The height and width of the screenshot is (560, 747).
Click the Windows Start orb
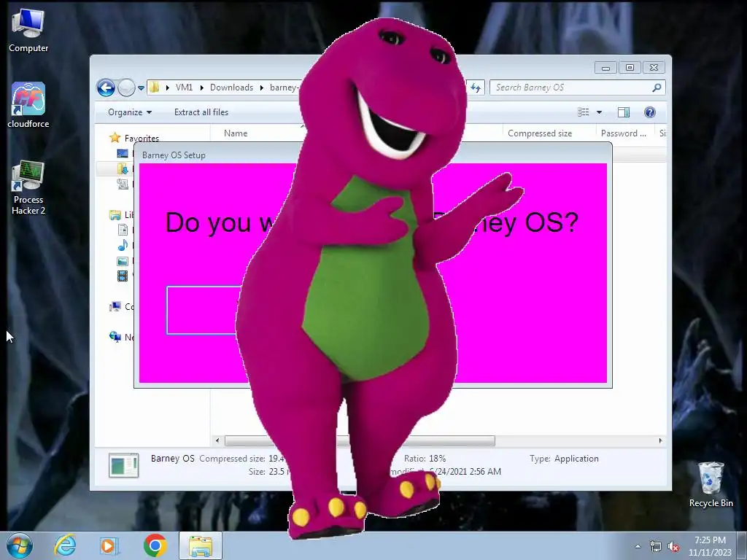(19, 545)
